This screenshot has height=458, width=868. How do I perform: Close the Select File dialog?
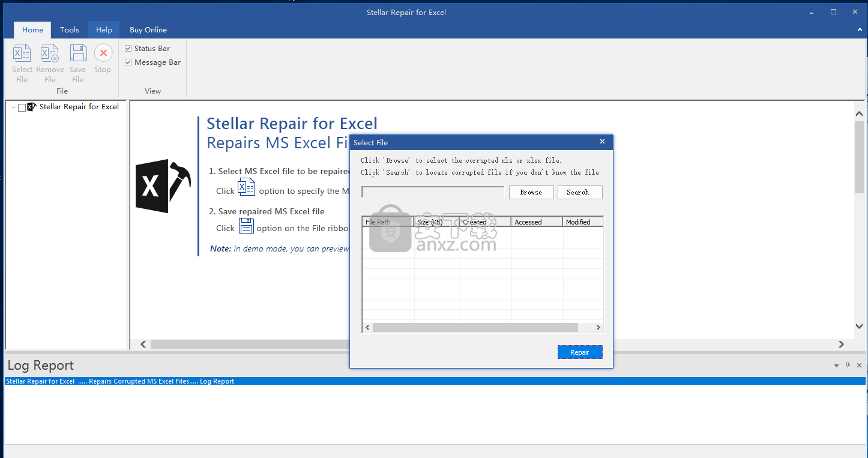tap(603, 142)
